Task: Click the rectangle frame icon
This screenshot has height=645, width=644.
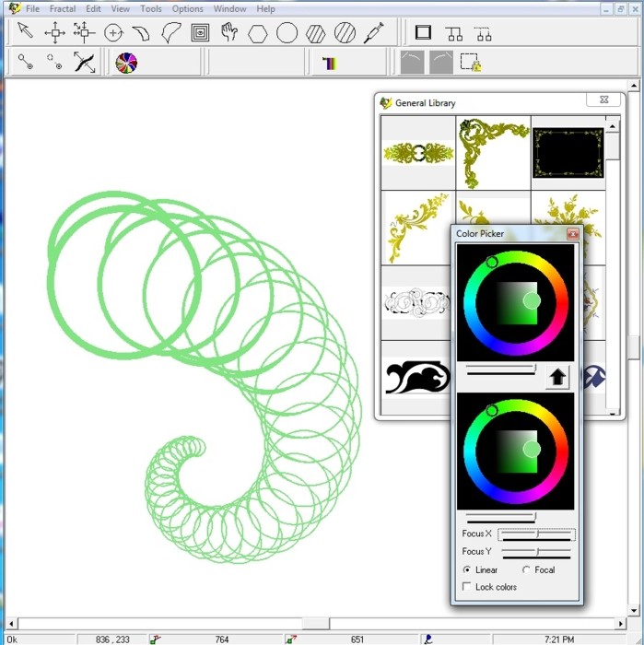Action: [423, 32]
